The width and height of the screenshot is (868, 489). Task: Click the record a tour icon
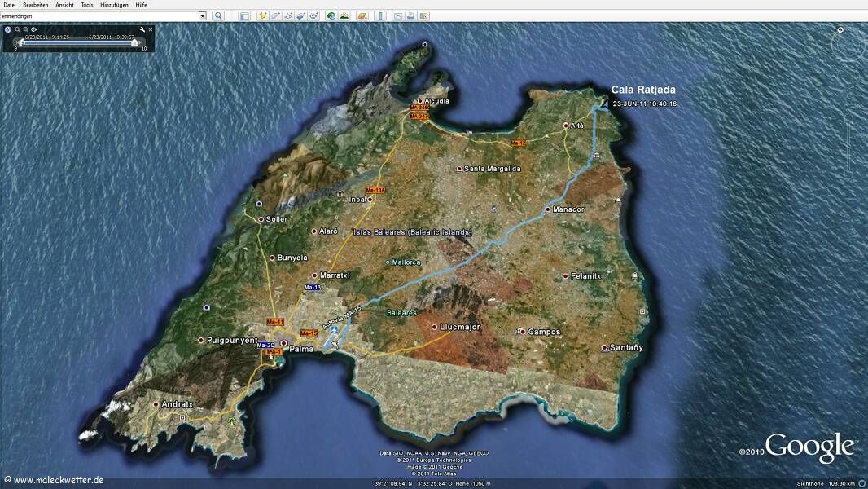(x=314, y=15)
